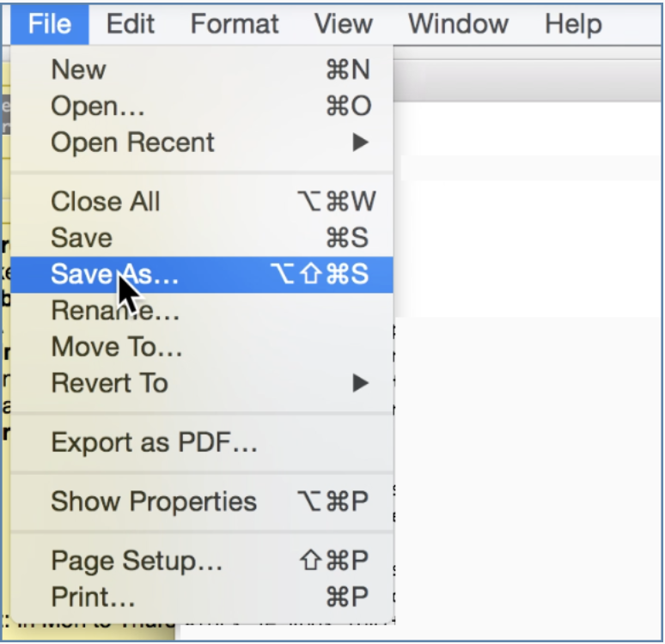Open the Help menu
665x644 pixels.
pos(572,23)
